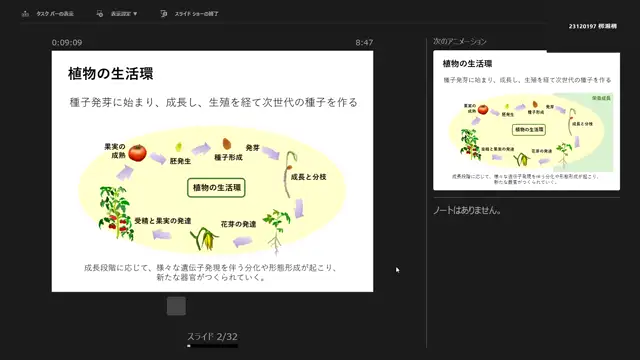Click スライドショーの終了 to end show
The height and width of the screenshot is (360, 640).
[189, 14]
